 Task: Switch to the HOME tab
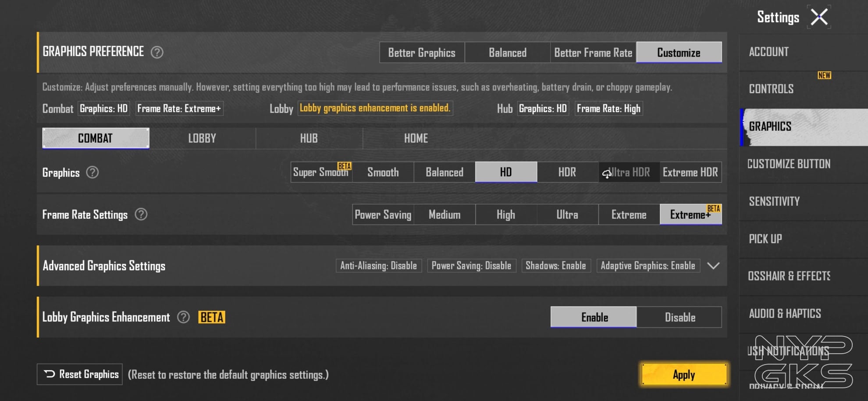coord(416,138)
